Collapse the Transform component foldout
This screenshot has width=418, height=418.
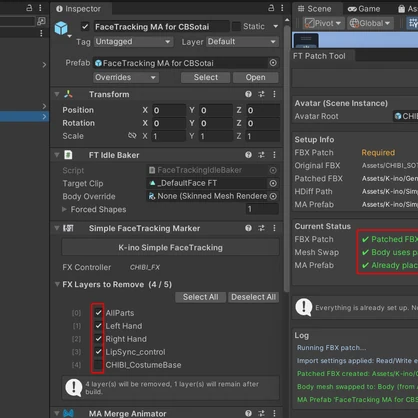pos(57,94)
